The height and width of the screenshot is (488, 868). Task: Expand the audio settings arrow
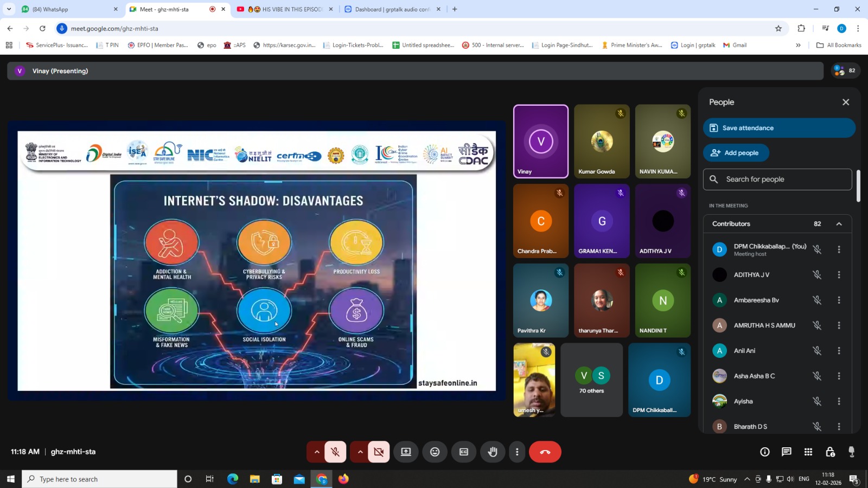point(316,452)
